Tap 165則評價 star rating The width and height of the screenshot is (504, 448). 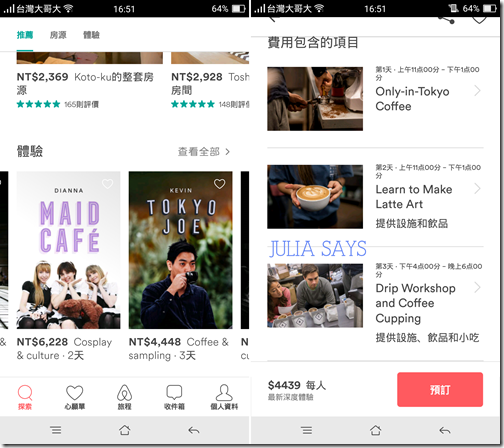coord(58,104)
